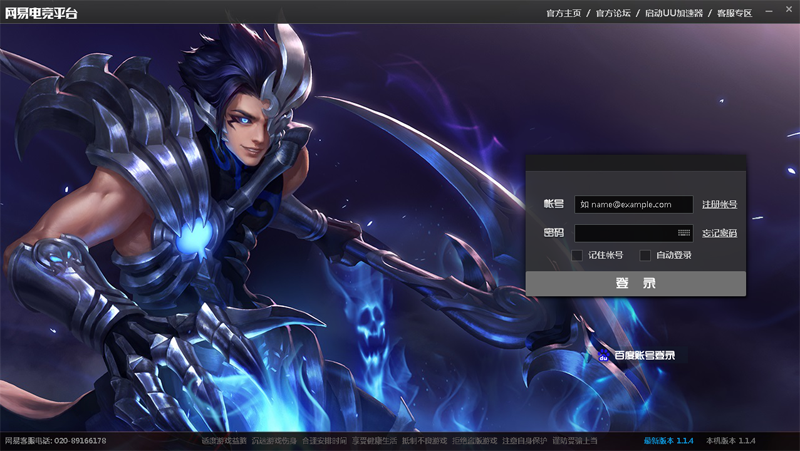
Task: Click the 注册帐号 register link
Action: tap(719, 204)
